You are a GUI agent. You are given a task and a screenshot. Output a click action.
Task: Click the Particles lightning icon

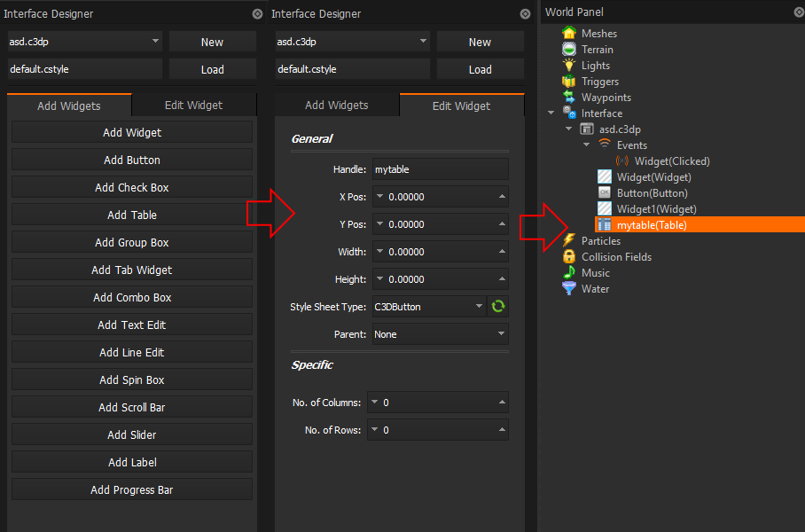[569, 239]
